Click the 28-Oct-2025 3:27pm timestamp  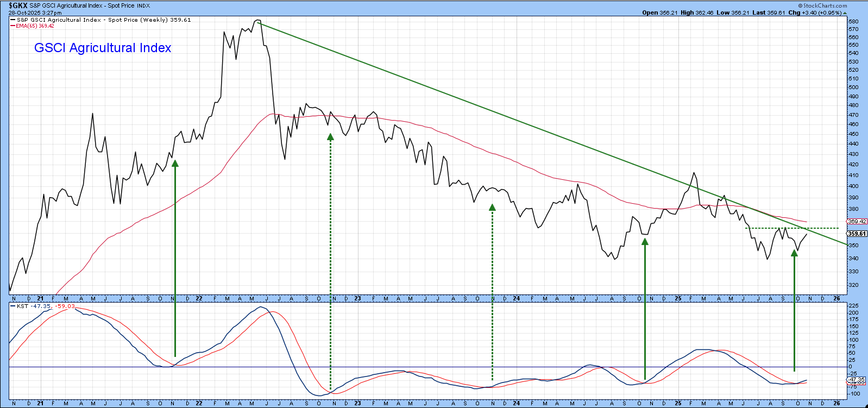[x=35, y=12]
